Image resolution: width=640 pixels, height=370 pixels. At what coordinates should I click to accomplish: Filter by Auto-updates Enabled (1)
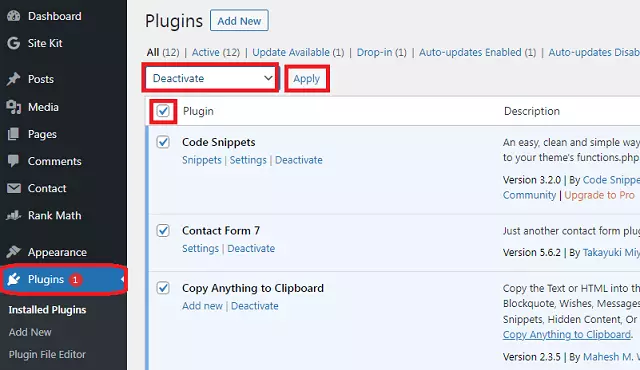coord(478,52)
